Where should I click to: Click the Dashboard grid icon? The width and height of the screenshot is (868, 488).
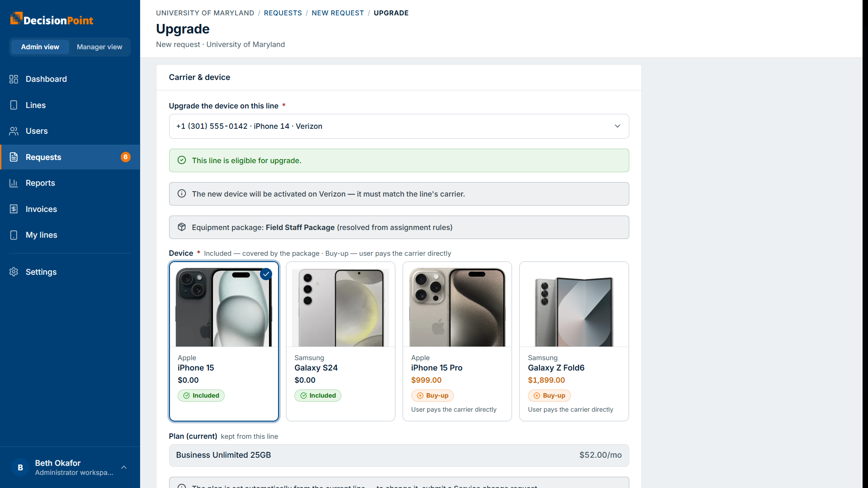pyautogui.click(x=14, y=79)
